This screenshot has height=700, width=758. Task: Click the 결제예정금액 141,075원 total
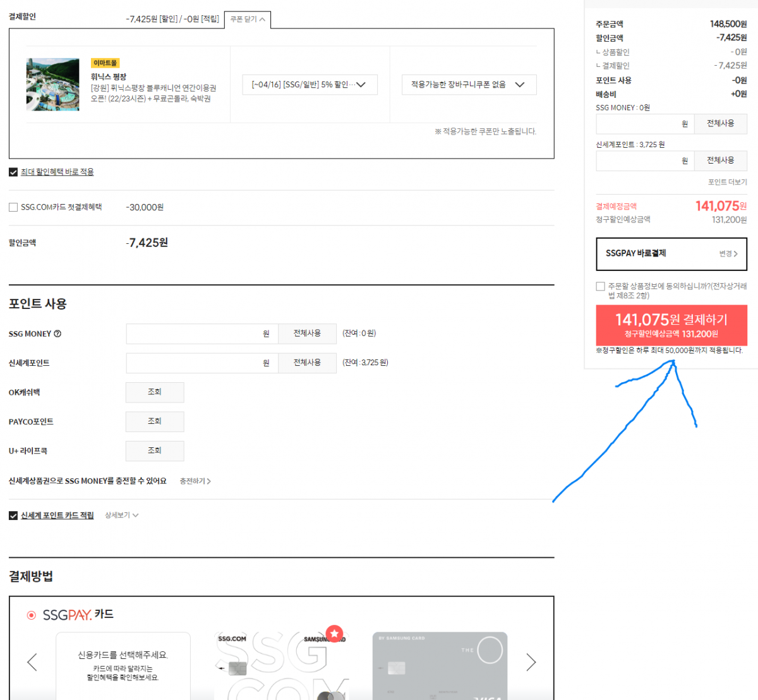click(x=721, y=206)
